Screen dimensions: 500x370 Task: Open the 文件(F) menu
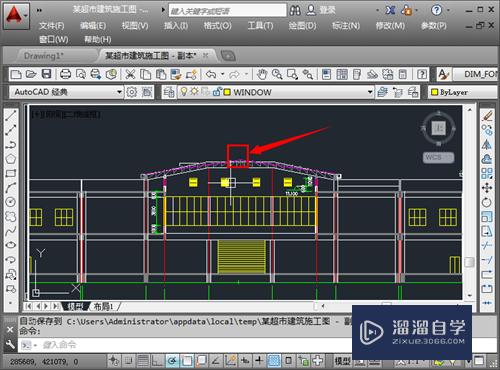tap(52, 26)
